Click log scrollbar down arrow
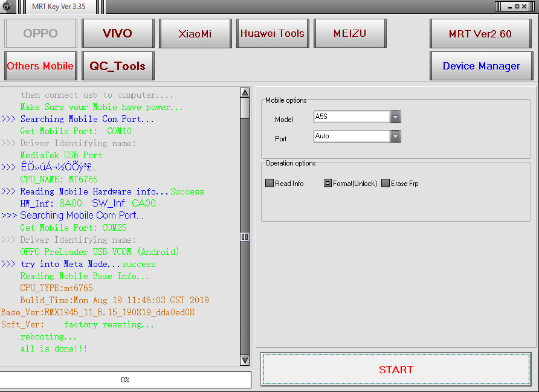This screenshot has width=539, height=392. (245, 361)
